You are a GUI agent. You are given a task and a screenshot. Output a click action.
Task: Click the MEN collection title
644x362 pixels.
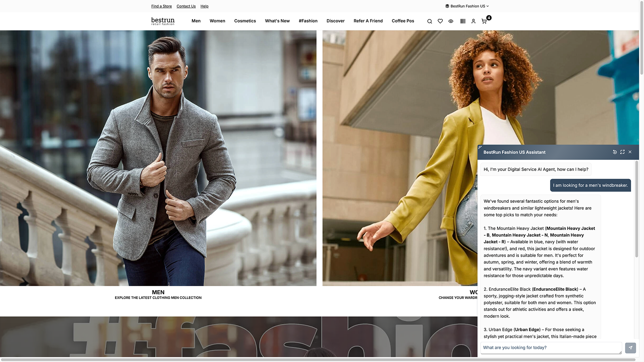pyautogui.click(x=158, y=292)
